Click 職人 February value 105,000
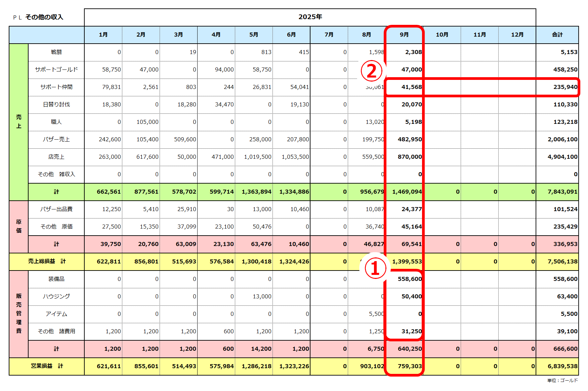 (147, 122)
